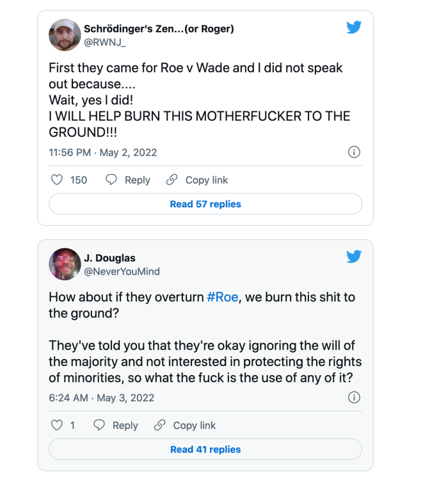448x480 pixels.
Task: Click the reply bubble icon on Roger's tweet
Action: 111,180
